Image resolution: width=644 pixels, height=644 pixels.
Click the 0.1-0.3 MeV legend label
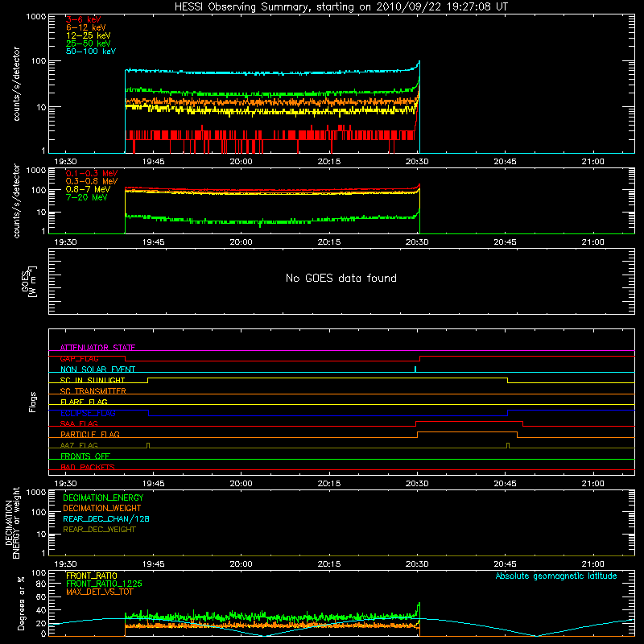(92, 173)
